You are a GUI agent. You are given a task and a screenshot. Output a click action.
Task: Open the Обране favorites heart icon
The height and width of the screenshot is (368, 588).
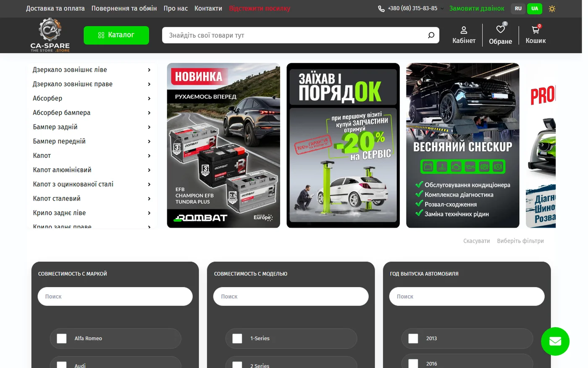(500, 29)
